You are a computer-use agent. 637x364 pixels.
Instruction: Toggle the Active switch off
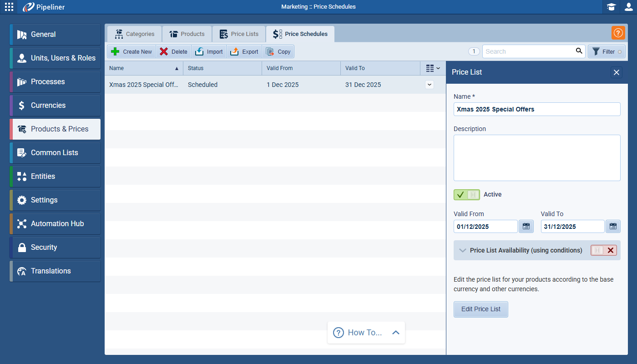point(466,195)
